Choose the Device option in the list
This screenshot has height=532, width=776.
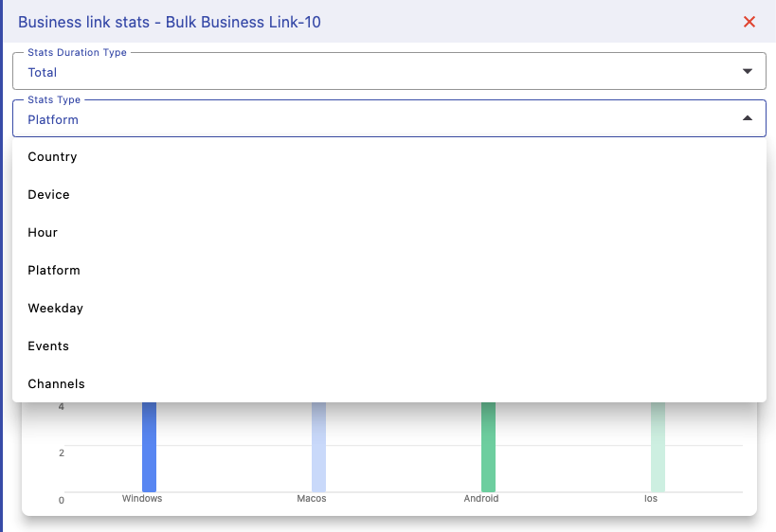click(x=48, y=195)
